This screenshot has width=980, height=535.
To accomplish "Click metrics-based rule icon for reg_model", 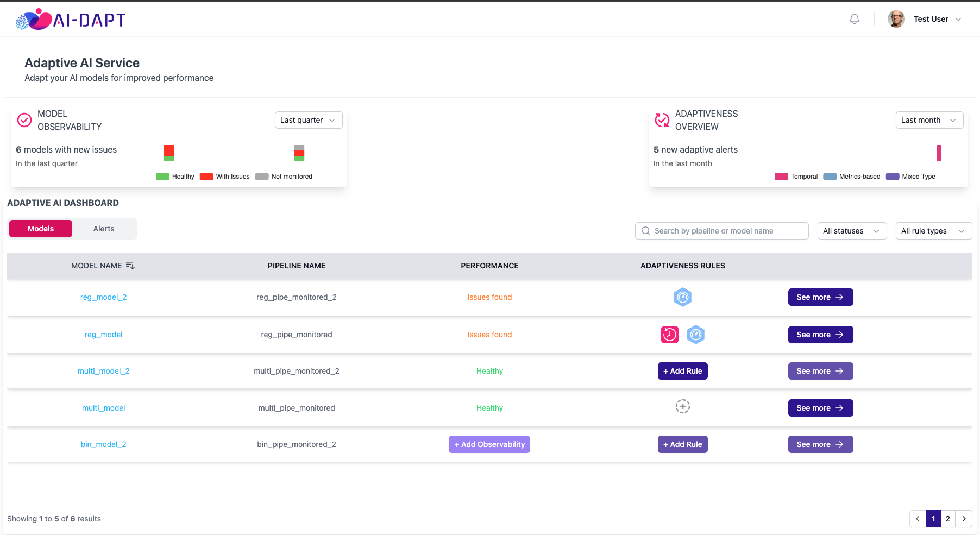I will (696, 335).
